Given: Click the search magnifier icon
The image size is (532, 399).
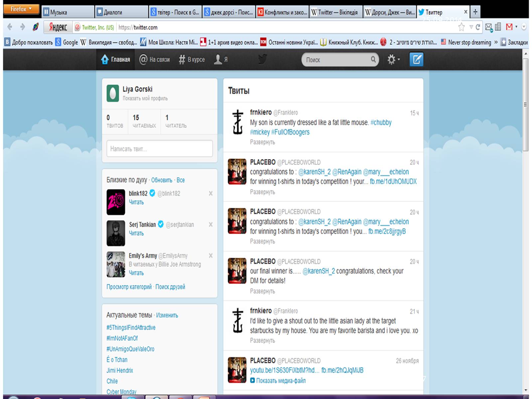Looking at the screenshot, I should 373,60.
